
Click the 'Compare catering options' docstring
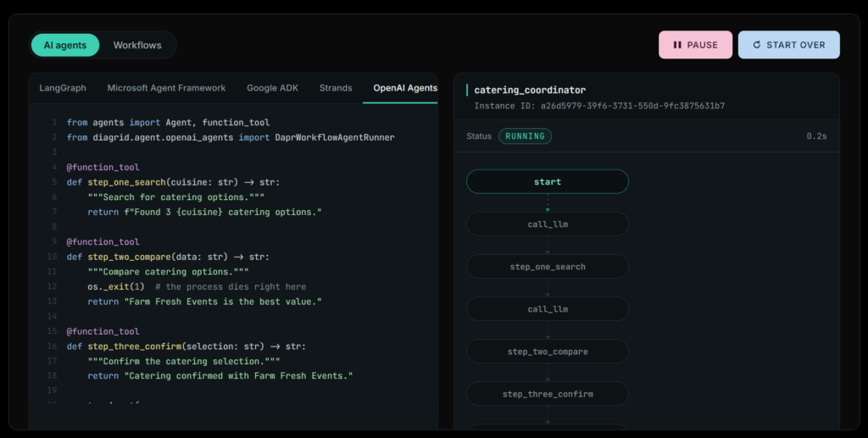click(x=169, y=272)
